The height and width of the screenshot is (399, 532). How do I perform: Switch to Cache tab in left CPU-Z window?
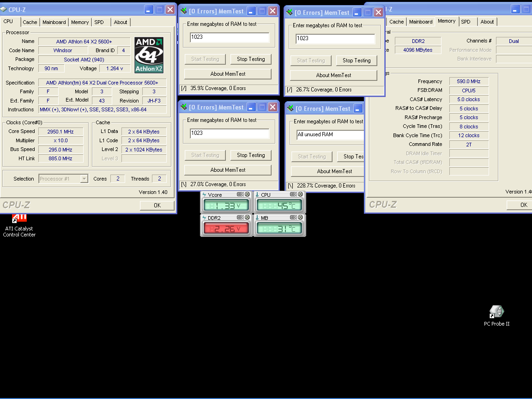point(30,22)
